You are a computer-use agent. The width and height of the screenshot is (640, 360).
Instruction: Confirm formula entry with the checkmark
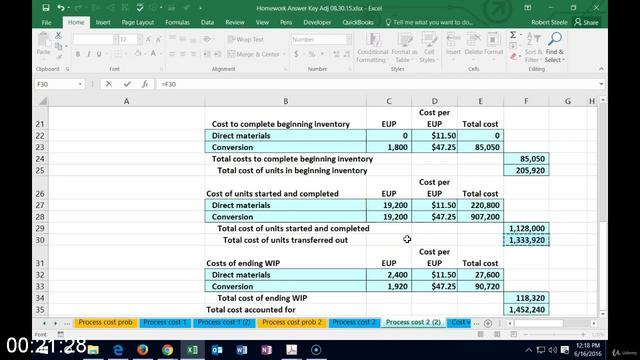[127, 84]
